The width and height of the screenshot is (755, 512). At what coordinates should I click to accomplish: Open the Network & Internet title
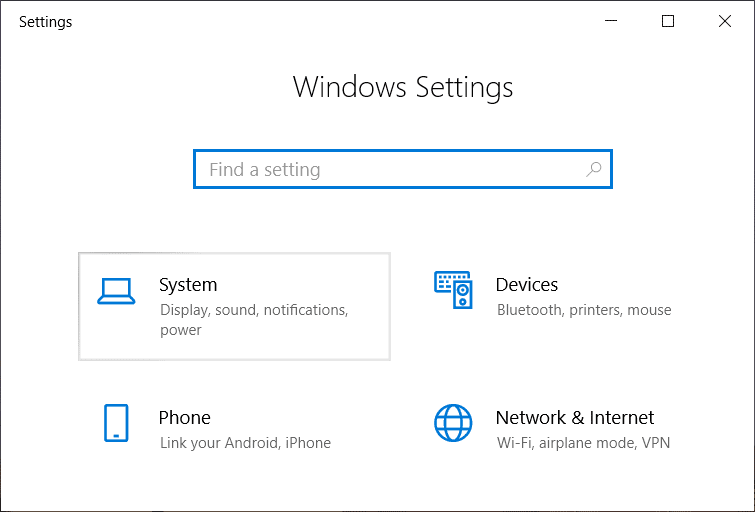(575, 418)
